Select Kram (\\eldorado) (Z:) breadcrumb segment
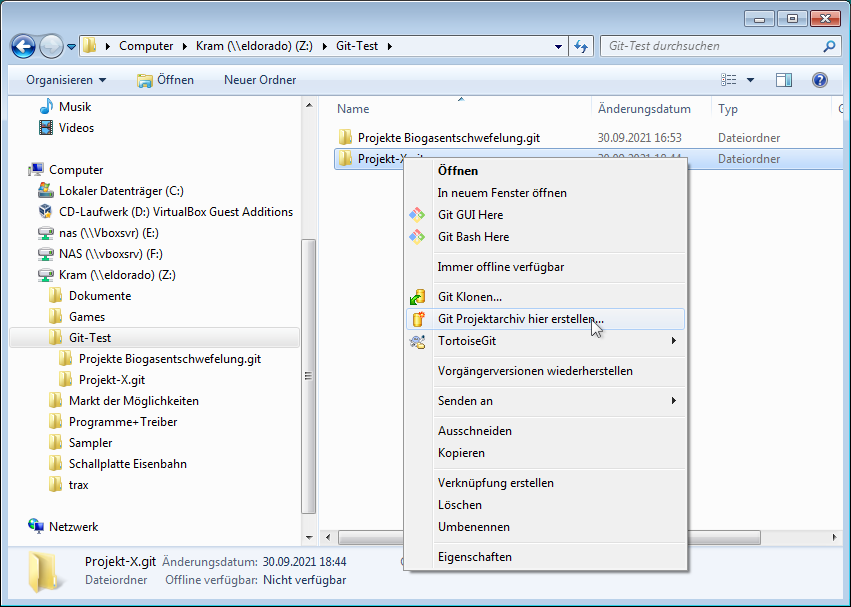Image resolution: width=851 pixels, height=607 pixels. click(254, 46)
